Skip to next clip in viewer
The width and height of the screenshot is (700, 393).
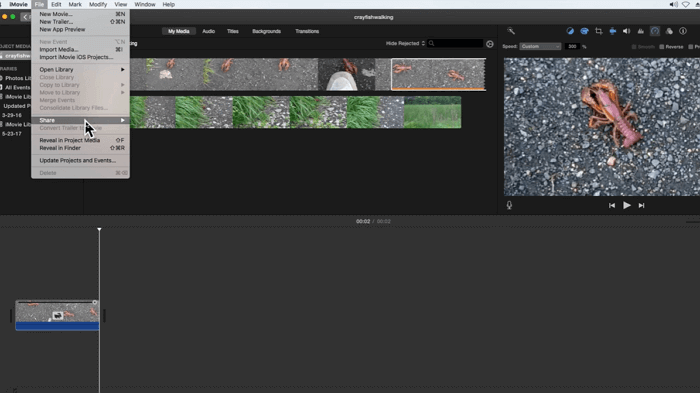click(x=642, y=205)
